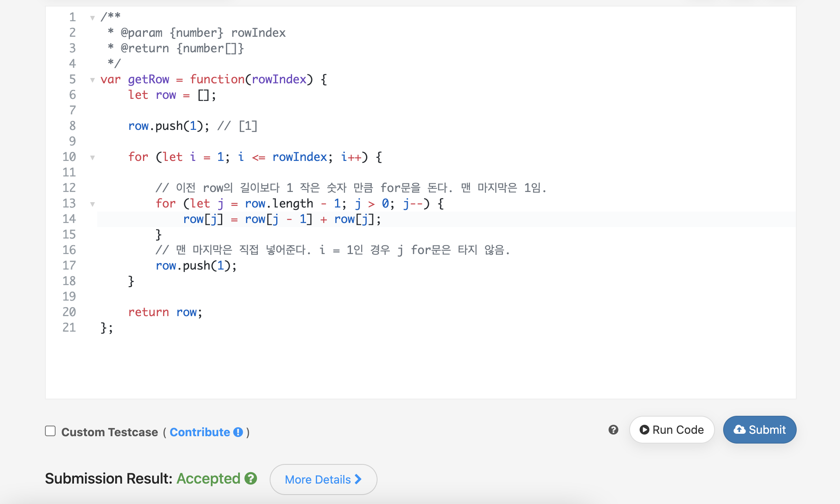Click 'row[j] = row[j - 1] + row[j];' line
Screen dimensions: 840x504
282,219
